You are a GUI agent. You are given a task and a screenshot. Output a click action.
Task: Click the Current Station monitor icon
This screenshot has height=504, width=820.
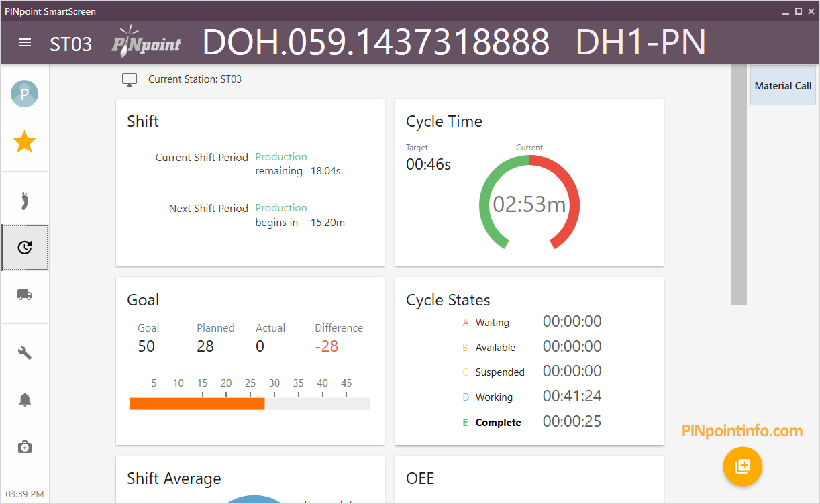130,80
